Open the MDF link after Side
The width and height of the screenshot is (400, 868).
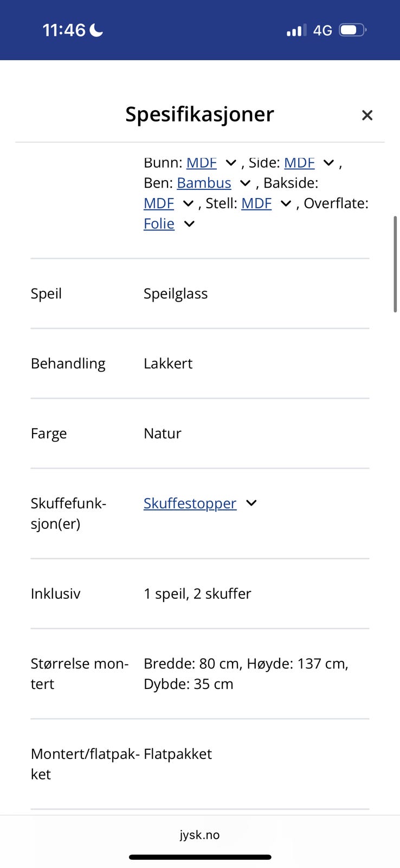(x=299, y=163)
